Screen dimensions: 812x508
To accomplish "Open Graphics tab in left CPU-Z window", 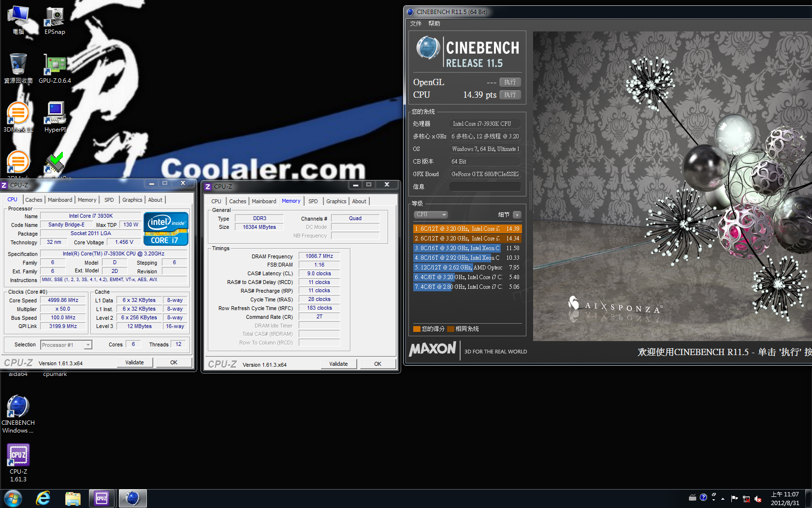I will coord(132,200).
